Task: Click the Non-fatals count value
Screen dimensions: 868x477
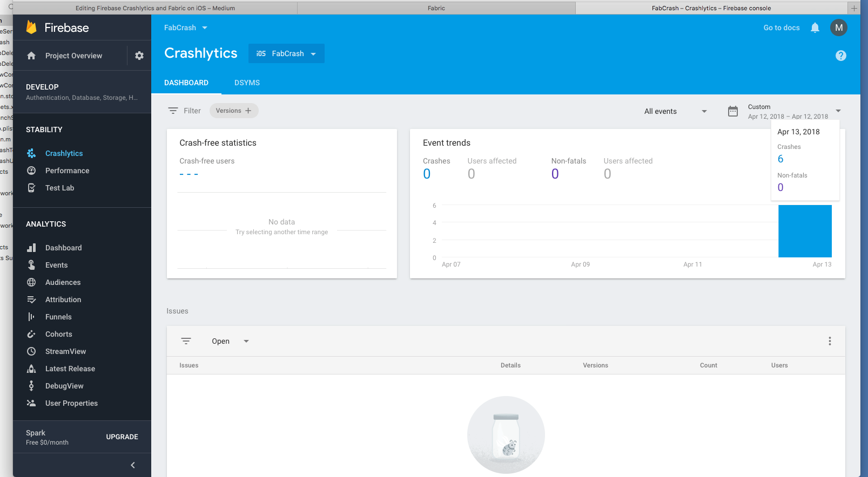Action: (x=555, y=174)
